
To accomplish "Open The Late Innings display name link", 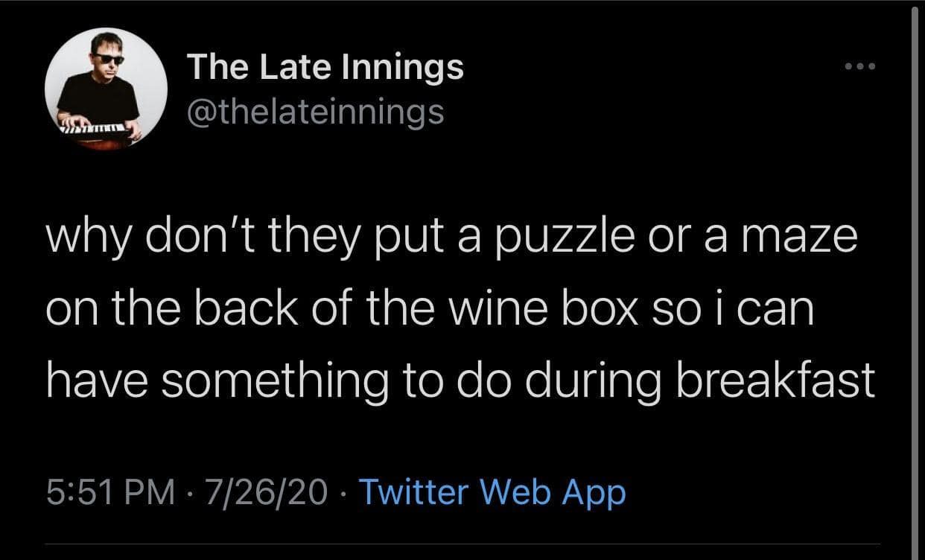I will click(325, 68).
